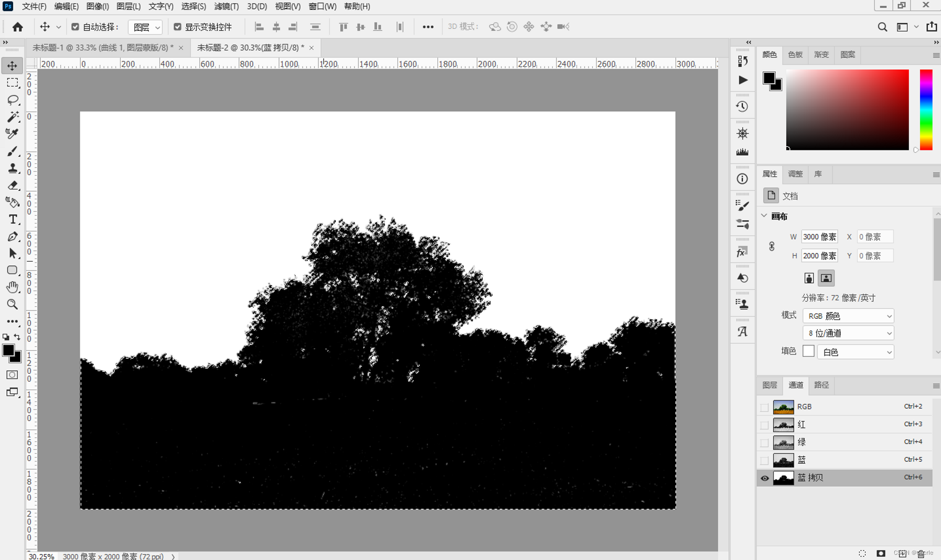Image resolution: width=941 pixels, height=560 pixels.
Task: Switch to the 图层 panel tab
Action: [769, 385]
